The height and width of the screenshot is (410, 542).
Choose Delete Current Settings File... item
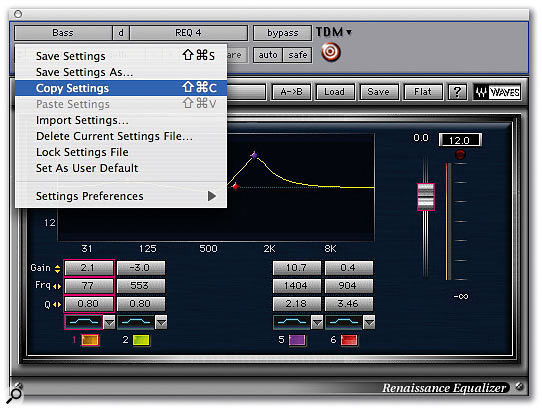click(121, 136)
